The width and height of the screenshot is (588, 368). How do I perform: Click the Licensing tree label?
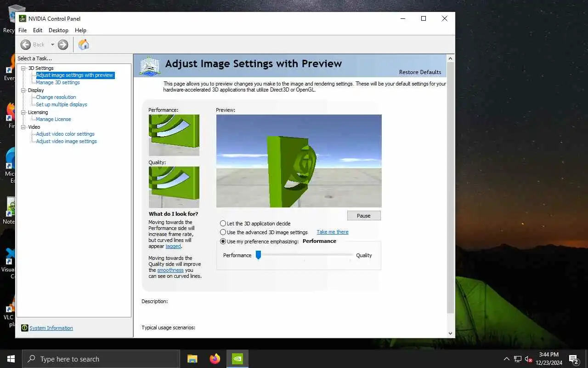(38, 112)
